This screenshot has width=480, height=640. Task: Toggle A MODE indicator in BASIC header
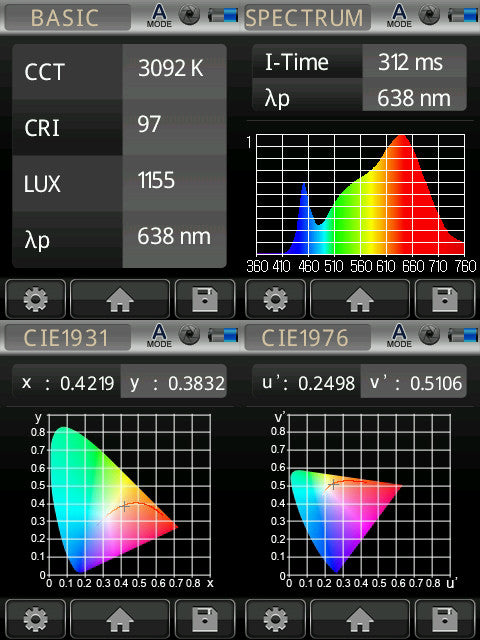tap(159, 16)
